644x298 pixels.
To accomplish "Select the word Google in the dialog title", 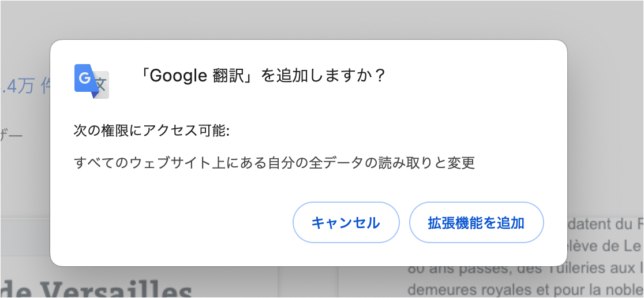I will (x=179, y=76).
